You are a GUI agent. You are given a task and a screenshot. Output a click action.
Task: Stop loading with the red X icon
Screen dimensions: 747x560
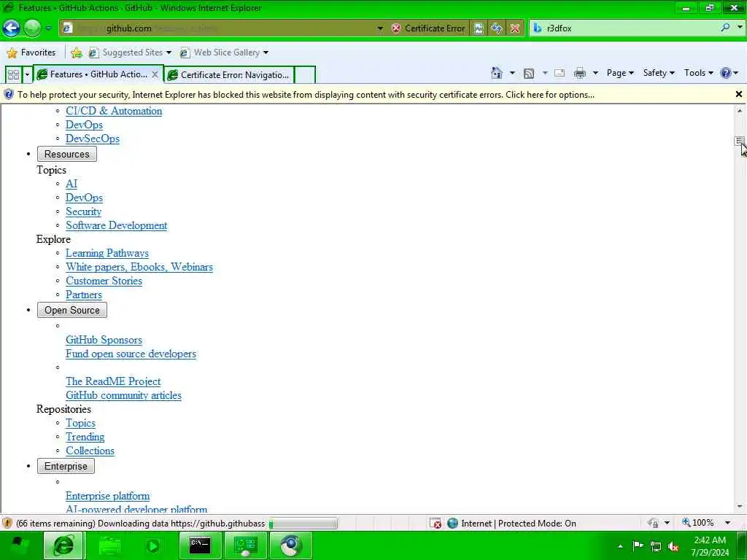[x=514, y=28]
